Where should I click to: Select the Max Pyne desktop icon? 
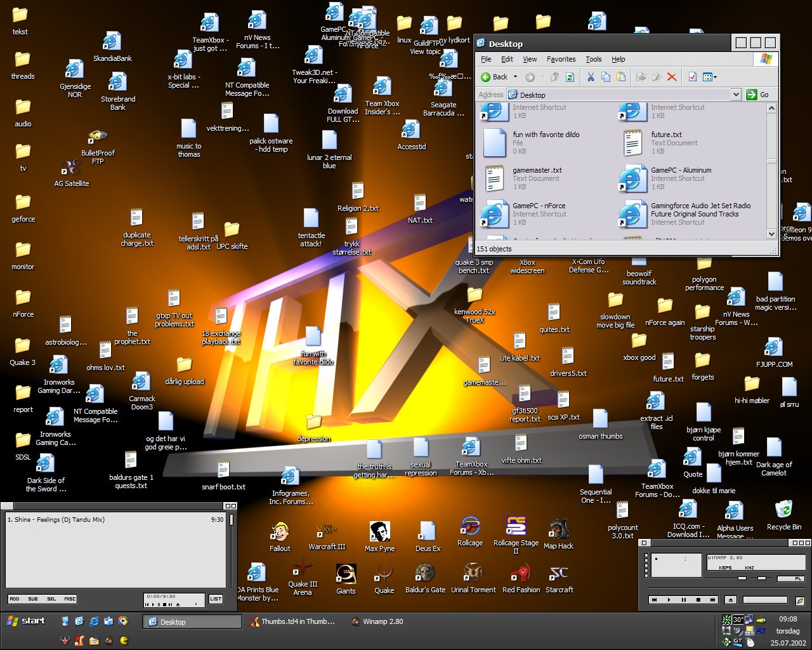tap(379, 537)
